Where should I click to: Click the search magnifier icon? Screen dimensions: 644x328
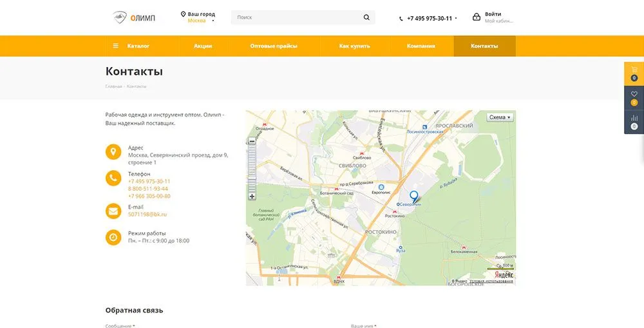[366, 17]
